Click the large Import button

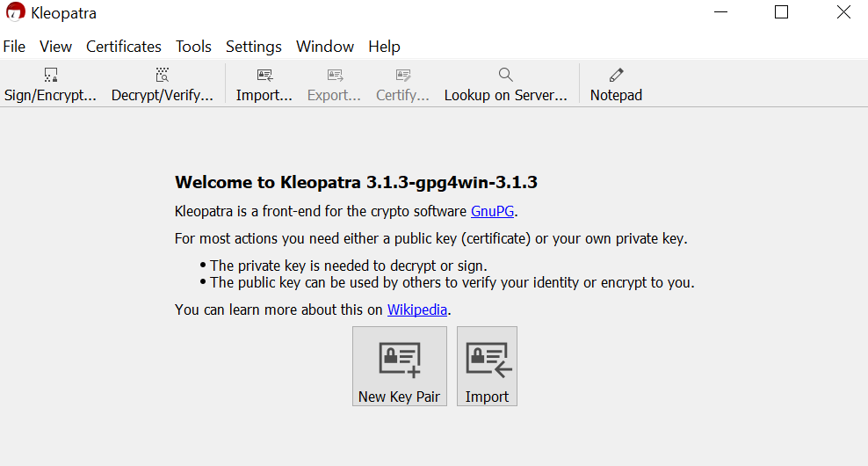[x=487, y=367]
